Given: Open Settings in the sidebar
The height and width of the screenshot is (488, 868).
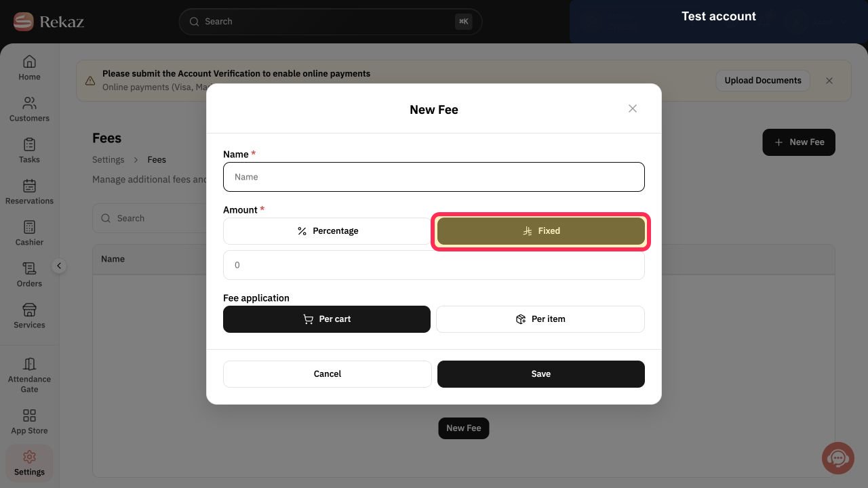Looking at the screenshot, I should pyautogui.click(x=29, y=464).
